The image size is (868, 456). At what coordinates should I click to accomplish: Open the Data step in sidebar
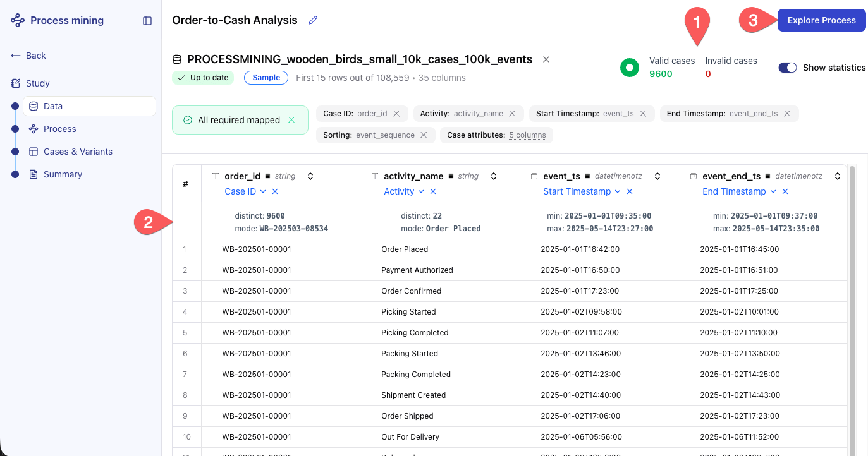coord(89,106)
